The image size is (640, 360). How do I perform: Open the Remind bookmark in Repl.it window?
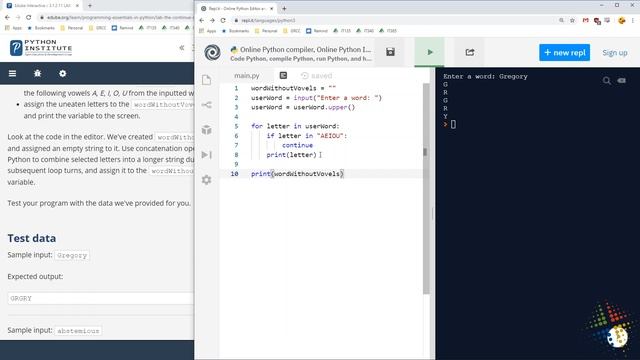317,31
